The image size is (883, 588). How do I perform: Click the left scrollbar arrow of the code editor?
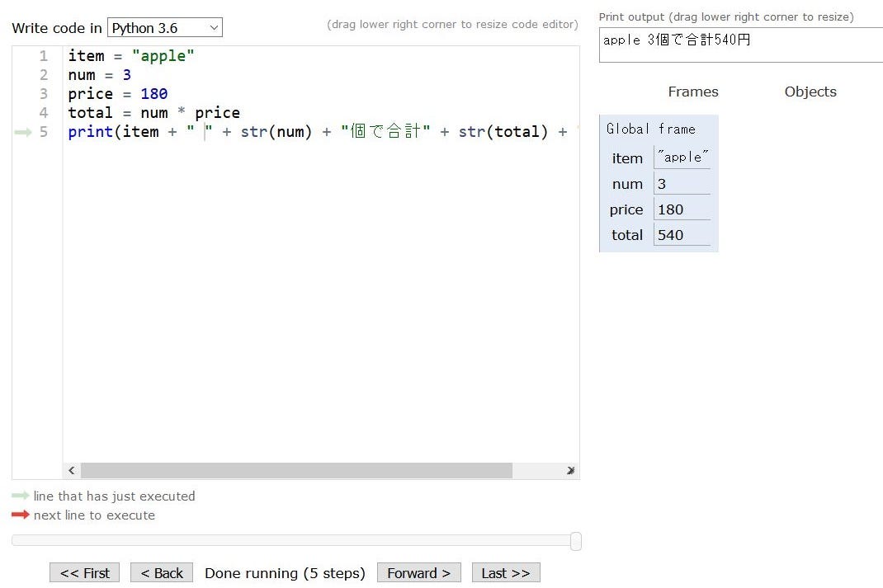(x=71, y=470)
